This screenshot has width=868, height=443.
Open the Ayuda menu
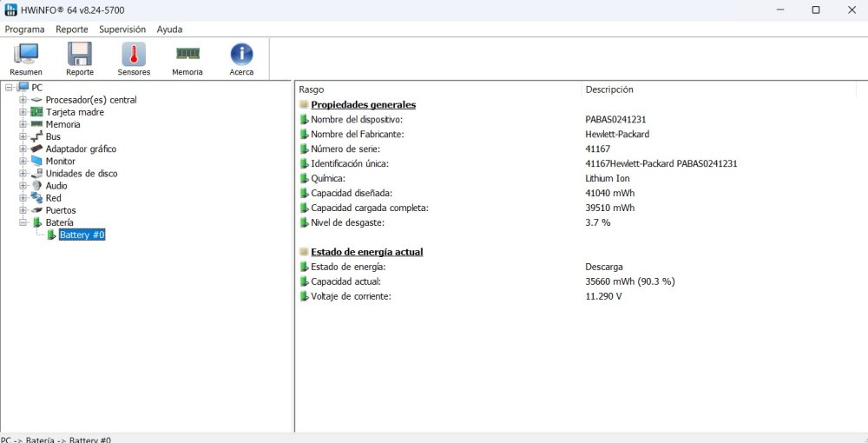[169, 30]
